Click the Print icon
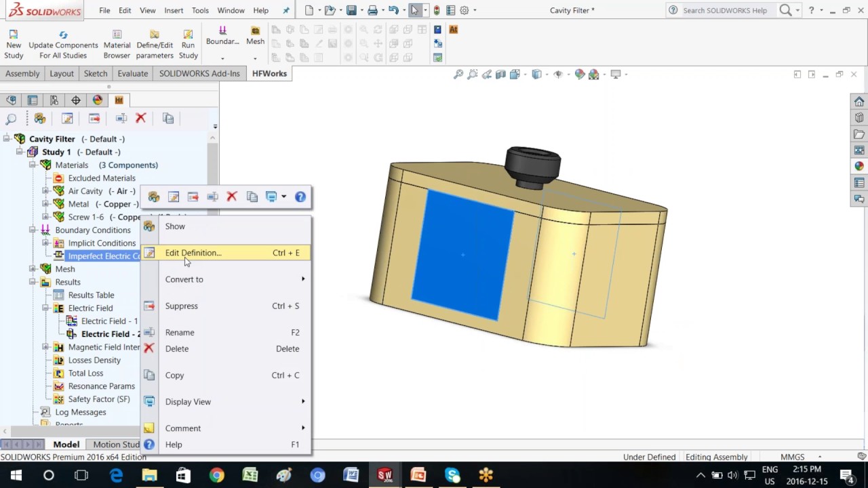868x488 pixels. coord(372,10)
